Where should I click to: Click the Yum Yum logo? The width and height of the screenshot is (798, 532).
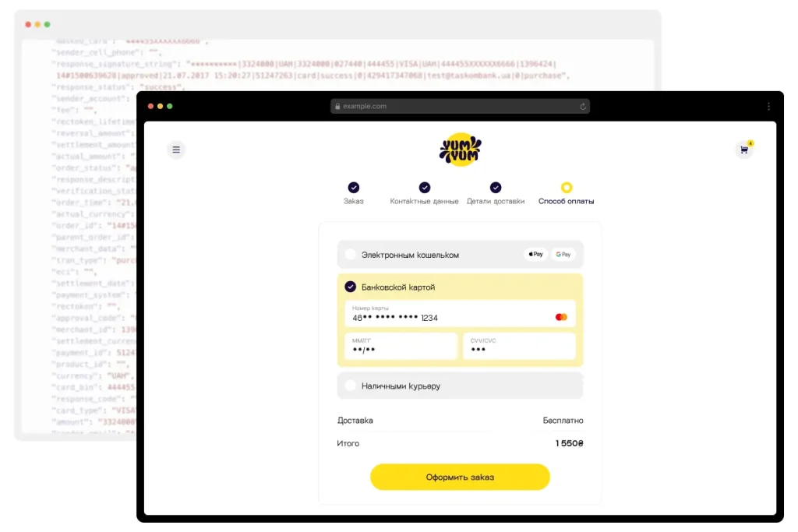pos(460,150)
